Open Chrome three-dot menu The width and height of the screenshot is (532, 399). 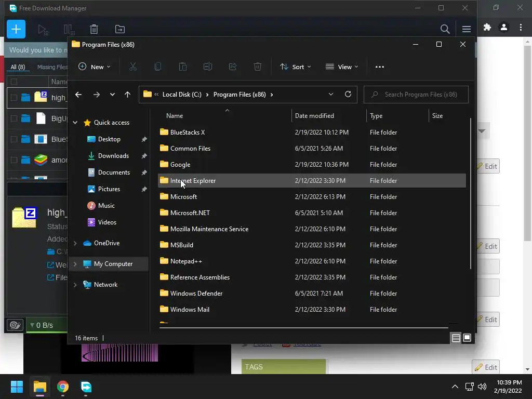click(521, 27)
